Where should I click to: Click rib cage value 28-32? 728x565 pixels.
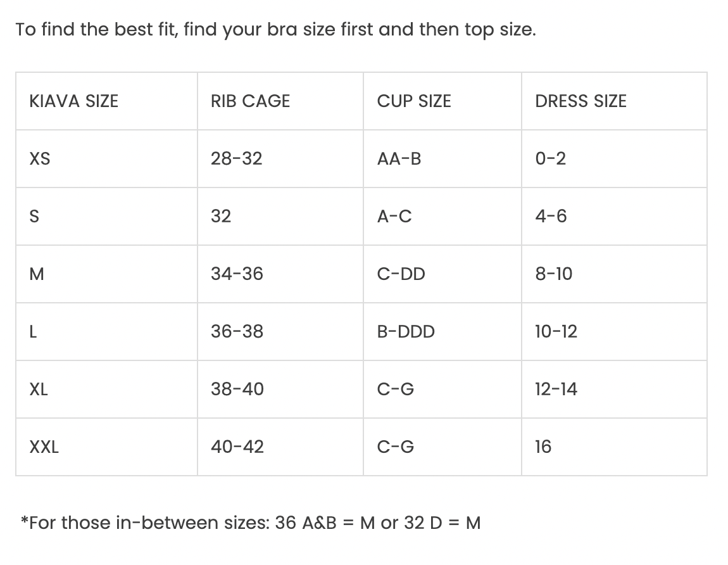coord(236,159)
